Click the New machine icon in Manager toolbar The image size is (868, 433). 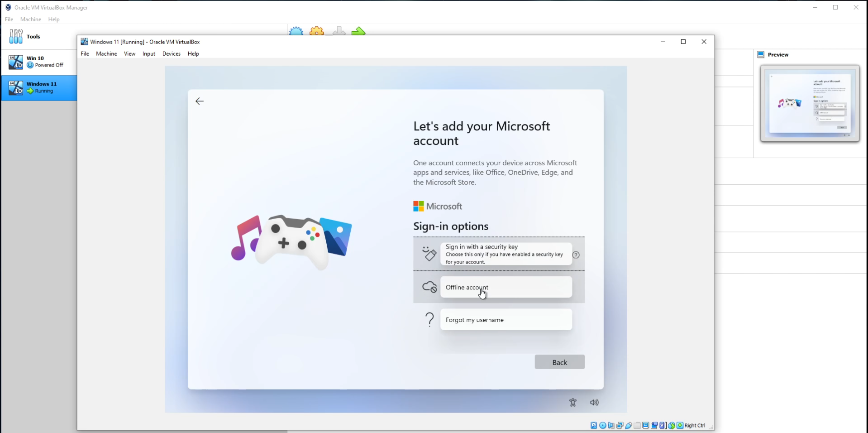(296, 31)
